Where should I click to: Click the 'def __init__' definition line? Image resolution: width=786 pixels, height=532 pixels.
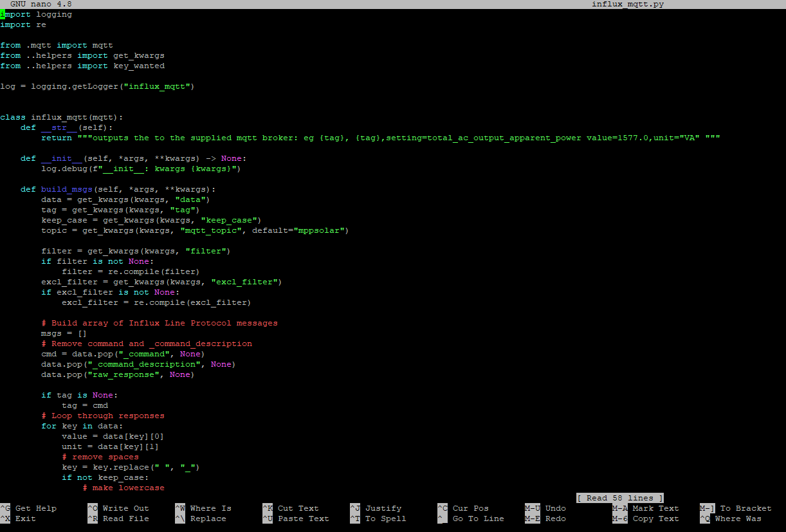coord(134,158)
